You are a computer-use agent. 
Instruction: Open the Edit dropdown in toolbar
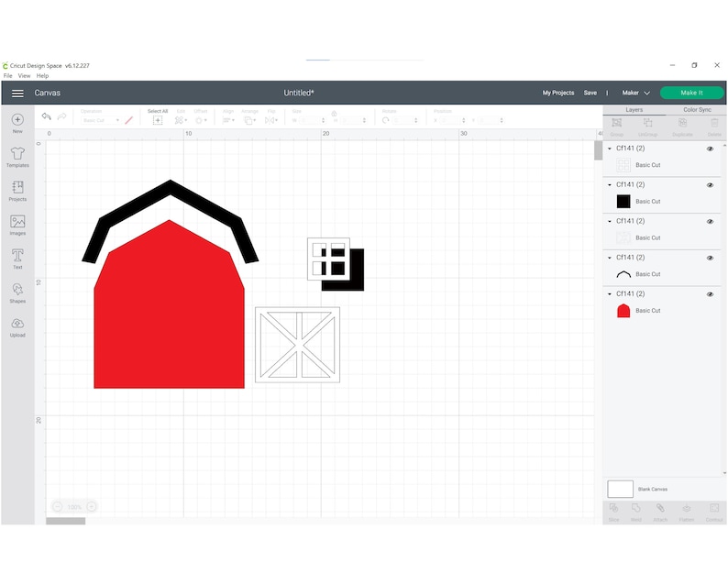(181, 120)
